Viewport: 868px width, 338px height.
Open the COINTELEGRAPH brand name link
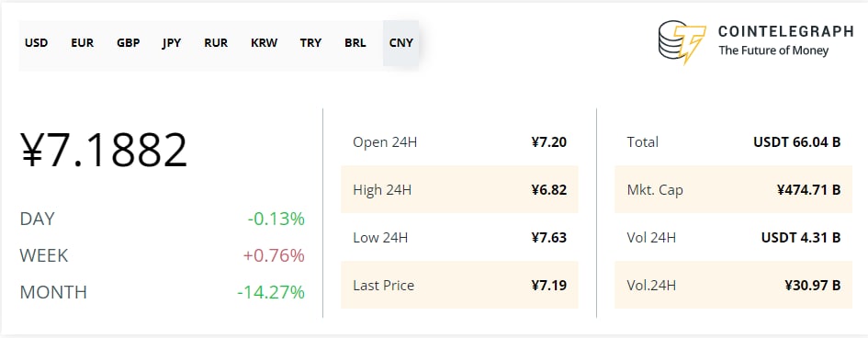pos(785,31)
